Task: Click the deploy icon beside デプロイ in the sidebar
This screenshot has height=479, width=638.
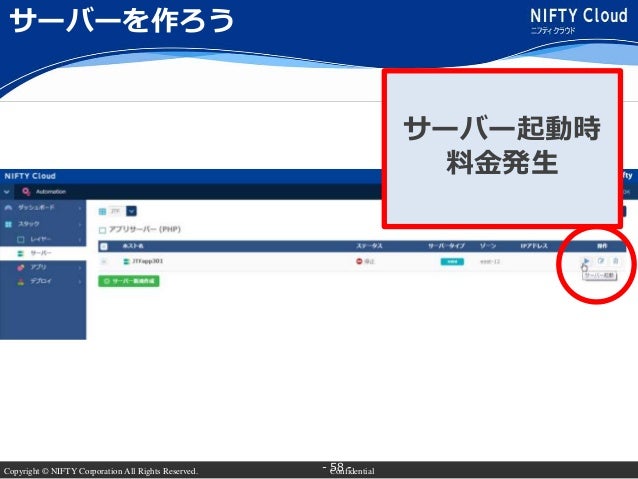Action: pos(21,281)
